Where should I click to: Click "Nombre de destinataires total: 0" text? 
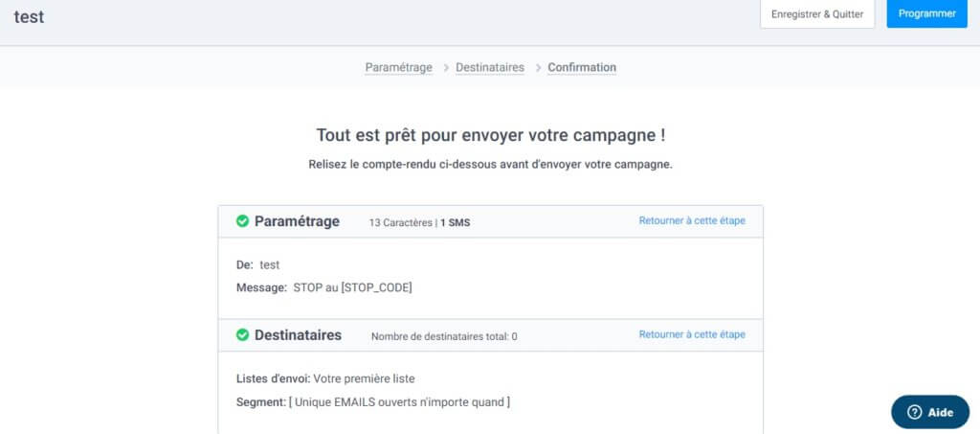click(444, 336)
